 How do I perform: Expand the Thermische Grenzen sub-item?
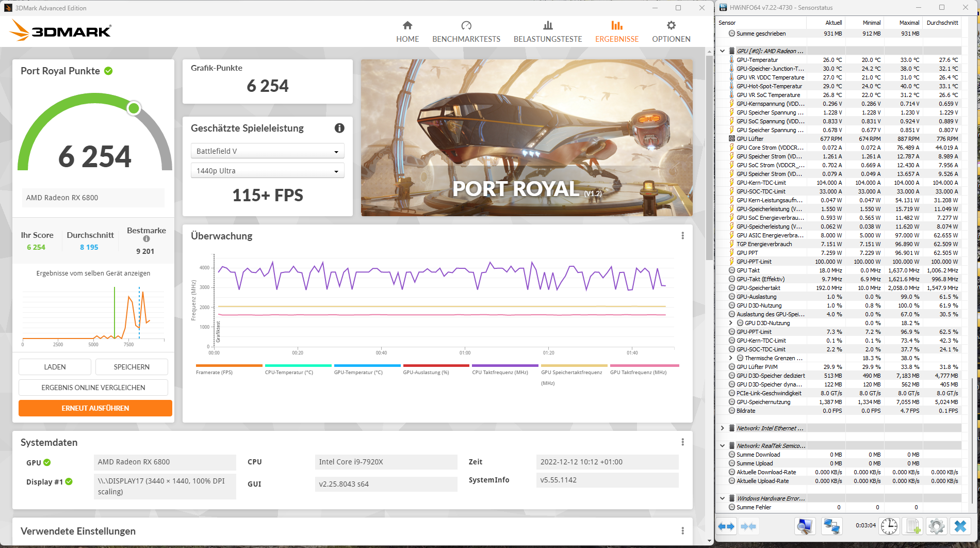(730, 358)
